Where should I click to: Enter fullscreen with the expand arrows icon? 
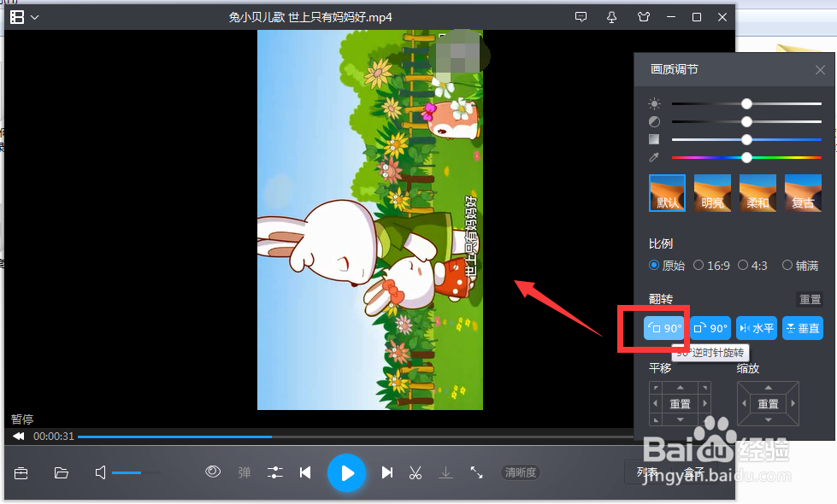point(476,472)
